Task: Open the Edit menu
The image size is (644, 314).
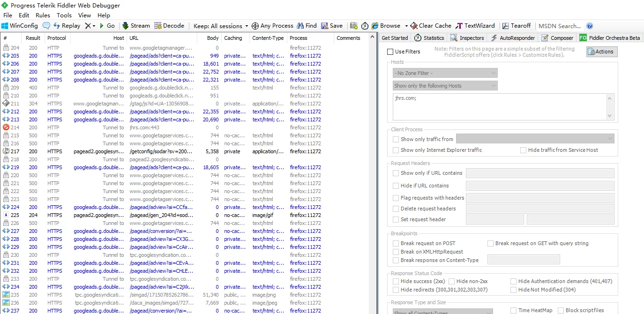Action: tap(24, 15)
